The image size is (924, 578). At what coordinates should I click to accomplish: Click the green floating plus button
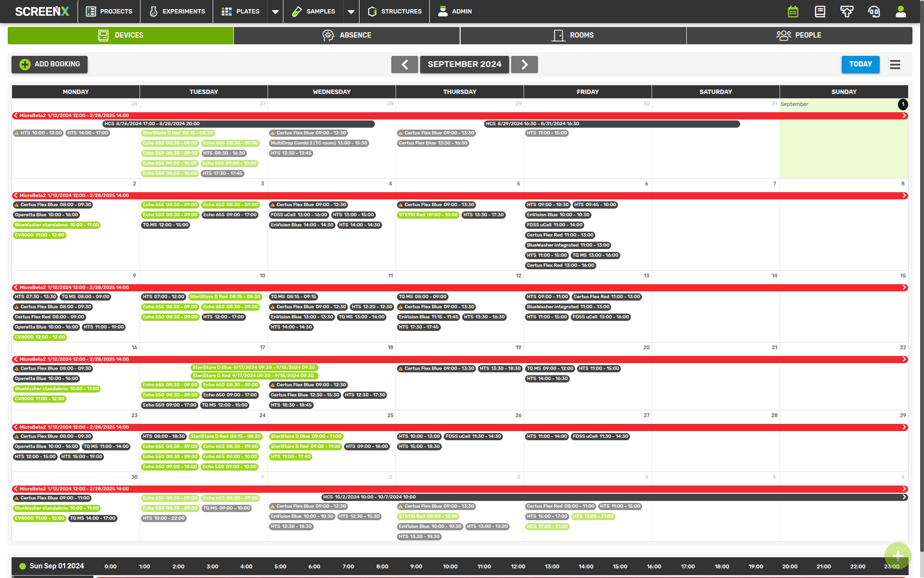point(898,556)
